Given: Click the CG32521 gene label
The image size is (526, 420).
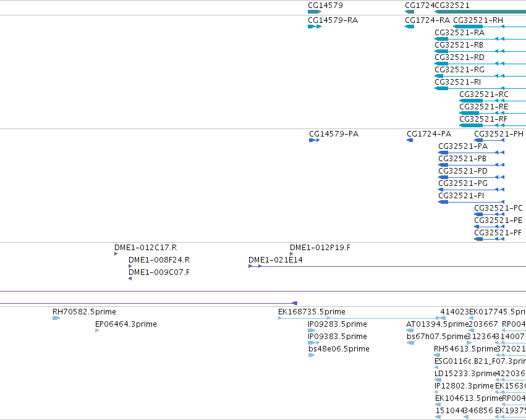Looking at the screenshot, I should (452, 6).
